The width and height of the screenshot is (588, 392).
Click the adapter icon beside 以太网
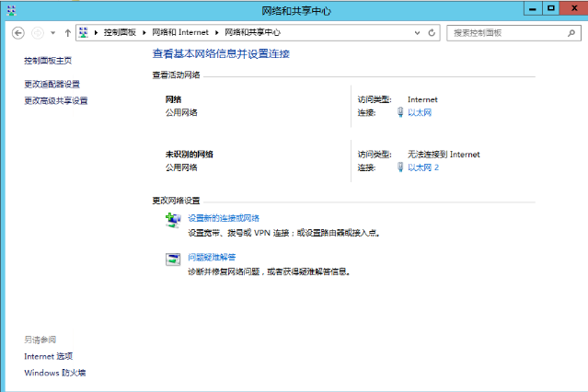400,112
